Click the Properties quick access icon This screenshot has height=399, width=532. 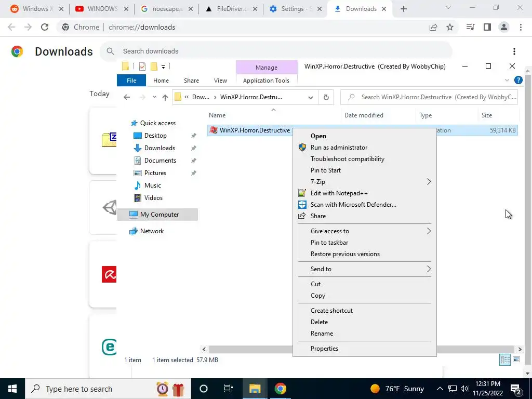point(142,66)
